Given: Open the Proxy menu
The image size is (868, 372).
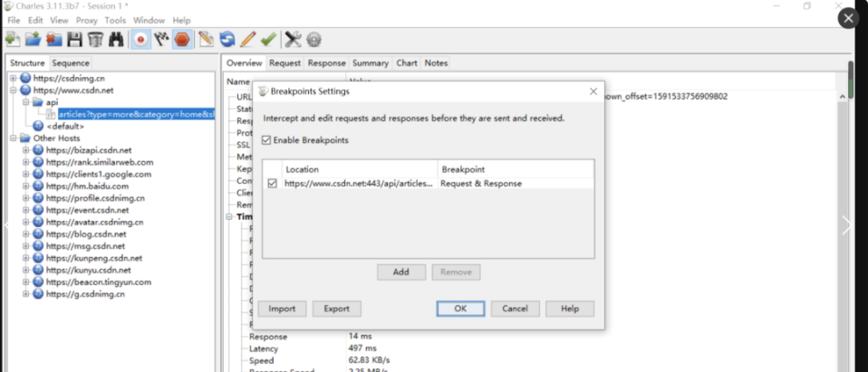Looking at the screenshot, I should pyautogui.click(x=86, y=21).
